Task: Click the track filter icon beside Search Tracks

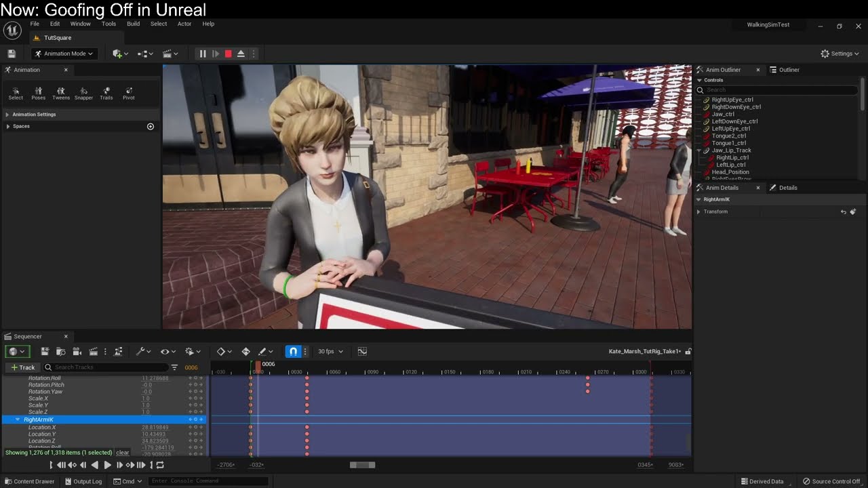Action: tap(174, 367)
